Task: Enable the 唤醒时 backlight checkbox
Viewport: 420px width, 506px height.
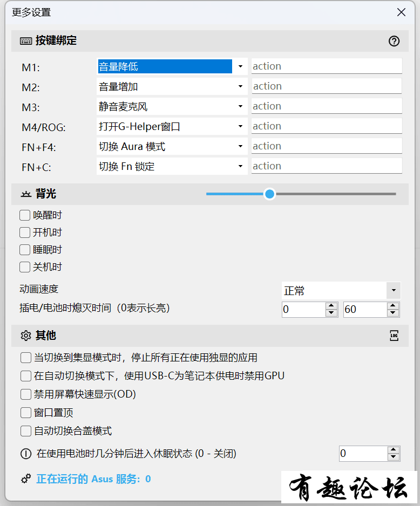Action: 25,215
